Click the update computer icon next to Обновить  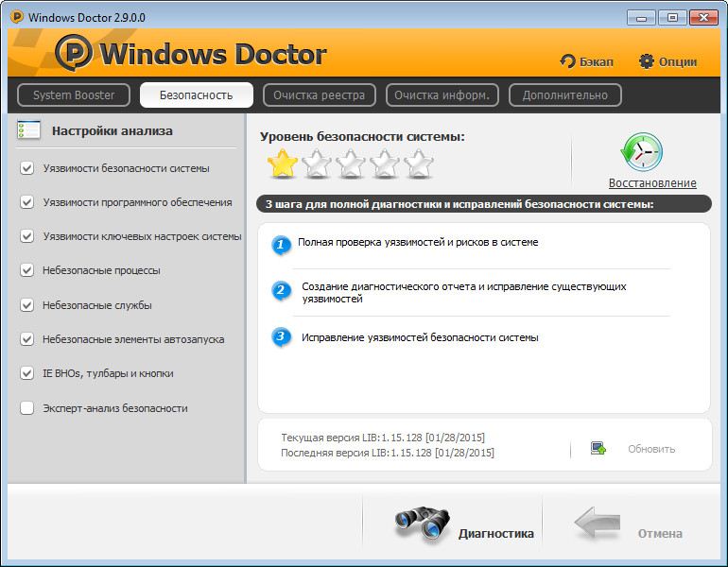point(598,448)
